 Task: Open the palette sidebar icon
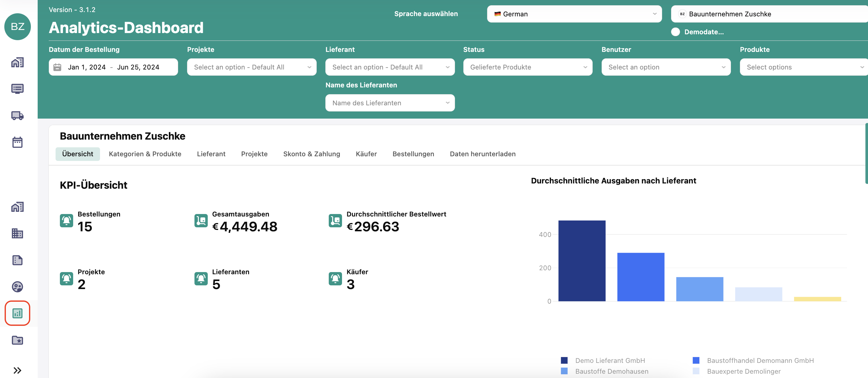pos(18,287)
